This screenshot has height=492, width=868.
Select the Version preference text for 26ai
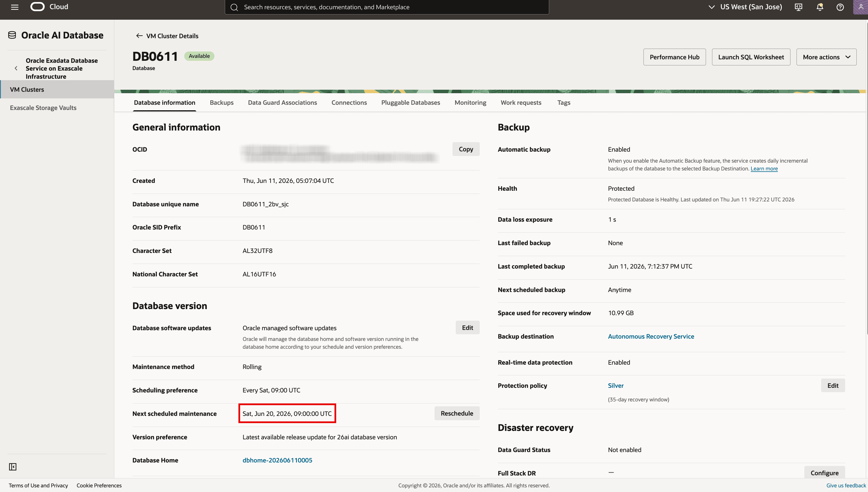(319, 437)
